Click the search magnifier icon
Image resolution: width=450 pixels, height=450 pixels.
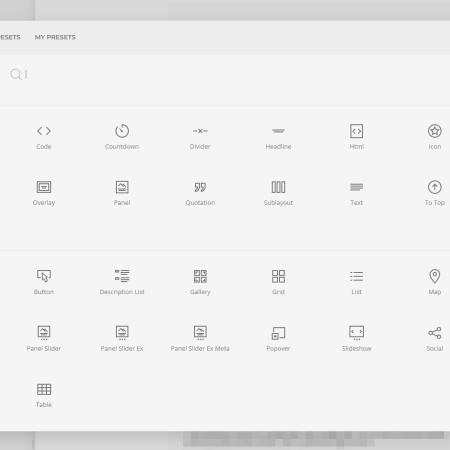15,74
